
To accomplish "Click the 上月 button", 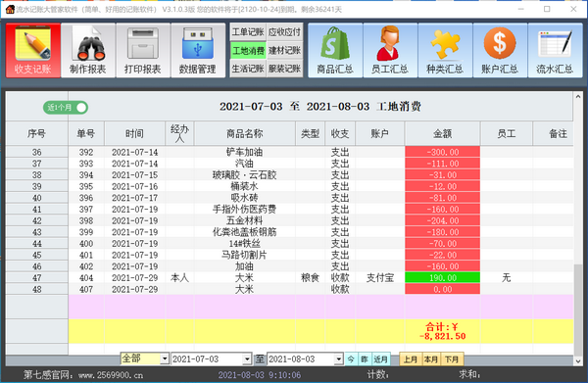I will coord(411,359).
